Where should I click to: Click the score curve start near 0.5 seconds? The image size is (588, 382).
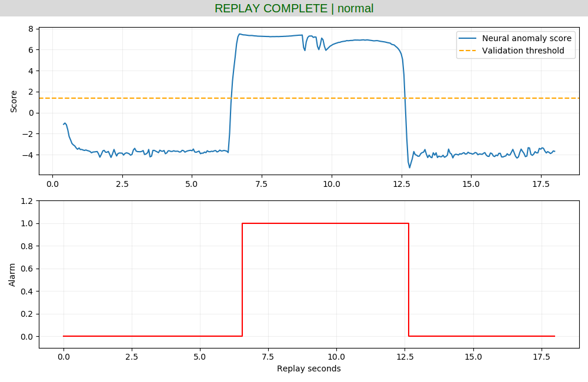point(65,123)
